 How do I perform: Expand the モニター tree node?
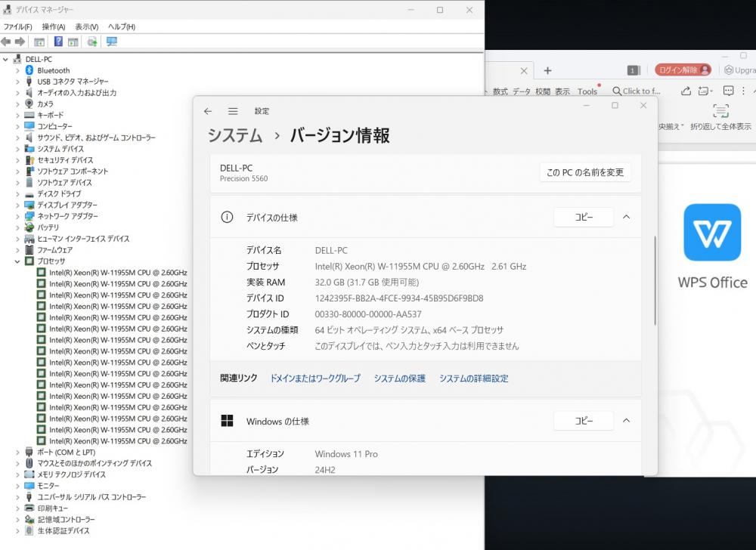(x=17, y=486)
